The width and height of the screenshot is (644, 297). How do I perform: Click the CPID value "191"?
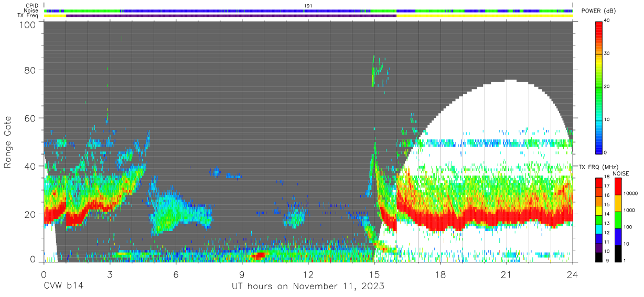(x=308, y=6)
